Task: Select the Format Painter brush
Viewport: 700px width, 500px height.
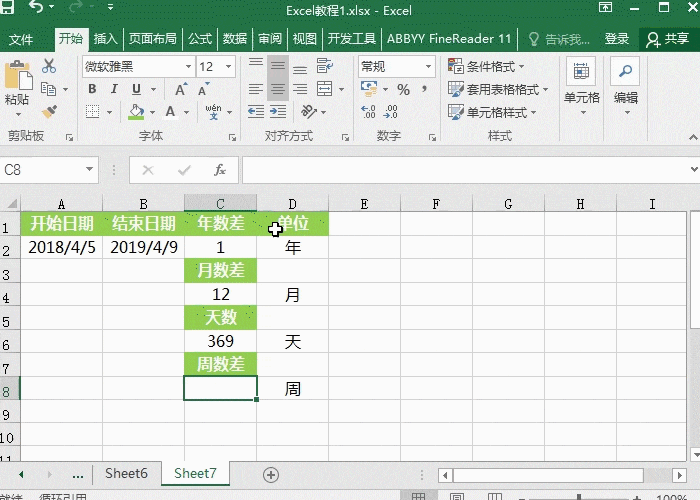Action: (49, 111)
